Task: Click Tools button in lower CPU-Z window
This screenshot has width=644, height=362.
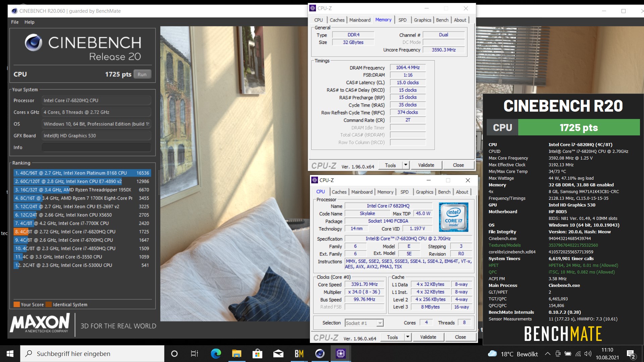Action: coord(392,337)
